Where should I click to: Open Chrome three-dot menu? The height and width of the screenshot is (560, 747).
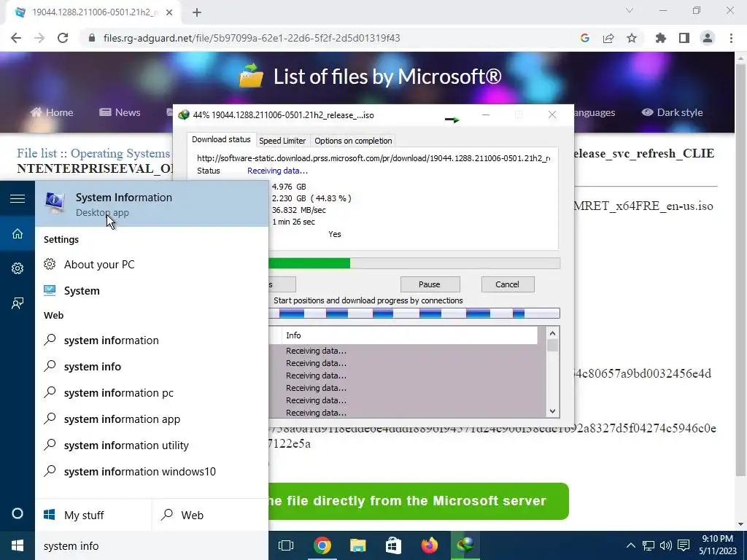click(x=731, y=38)
